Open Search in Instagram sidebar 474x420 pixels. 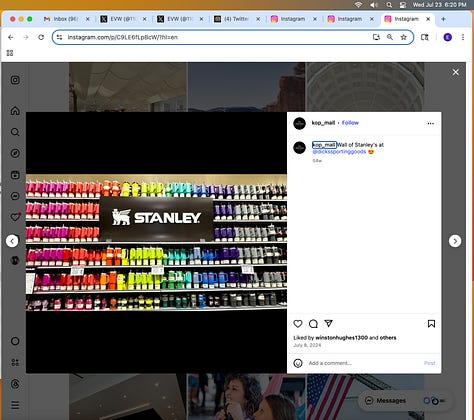coord(15,132)
